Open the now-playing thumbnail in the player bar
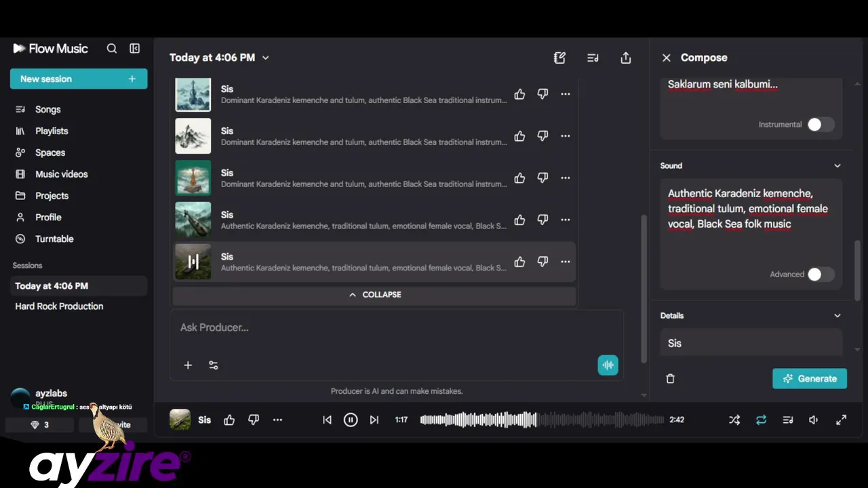 pos(180,420)
